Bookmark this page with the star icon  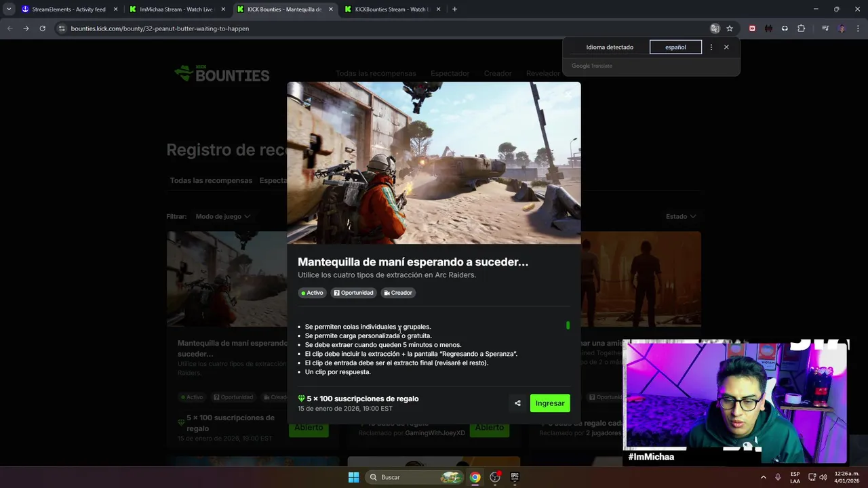pos(730,28)
